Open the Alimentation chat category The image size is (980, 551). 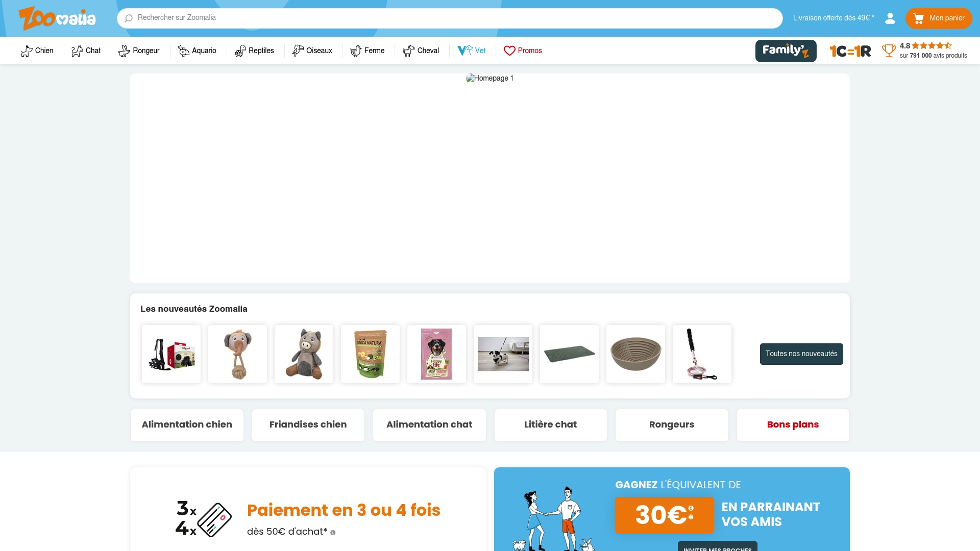[429, 424]
